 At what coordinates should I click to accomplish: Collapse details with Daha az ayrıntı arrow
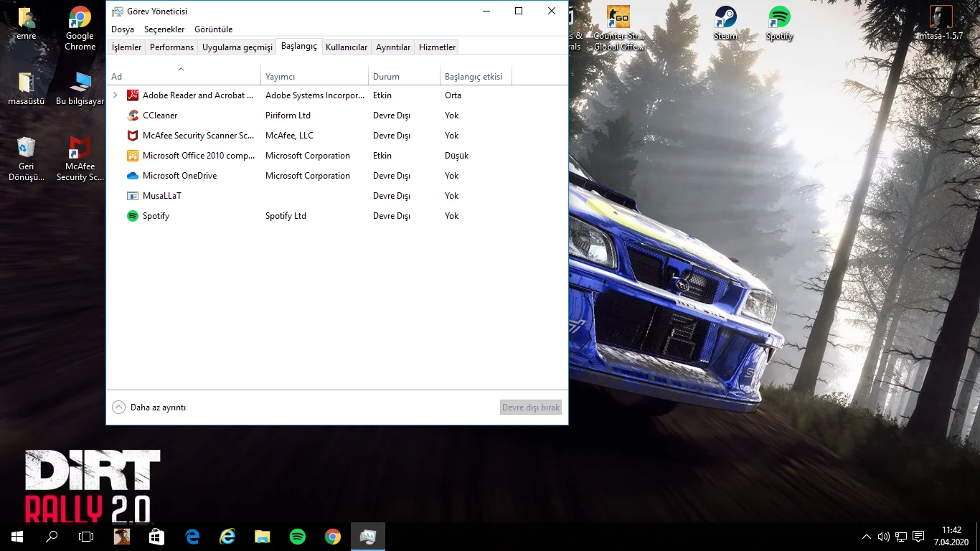(119, 408)
